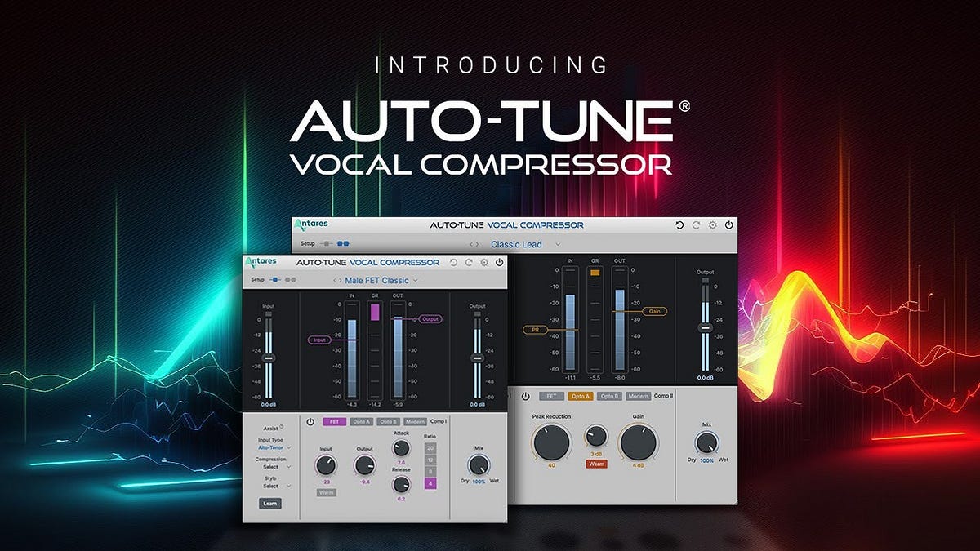
Task: Click Mix knob in Male FET Classic window
Action: (x=479, y=465)
